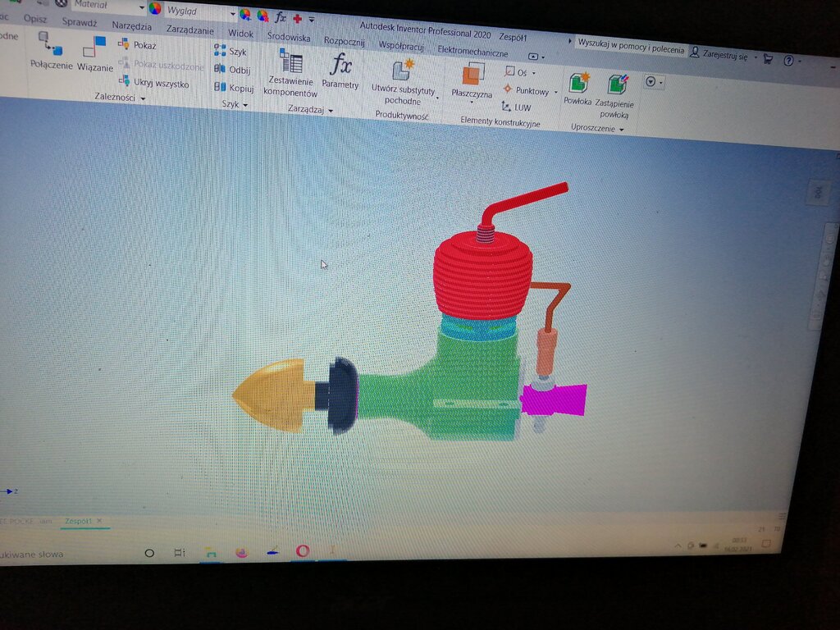
Task: Open the Punktowy work point dropdown arrow
Action: click(555, 92)
